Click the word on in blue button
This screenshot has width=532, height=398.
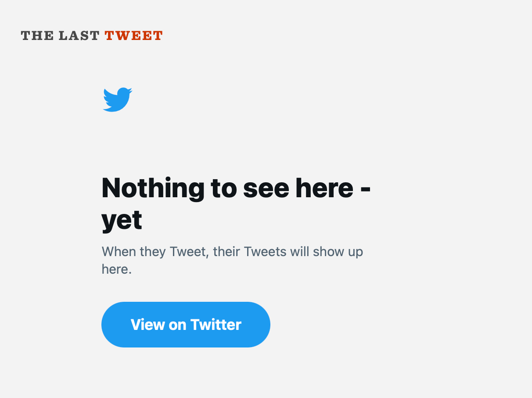pyautogui.click(x=177, y=325)
